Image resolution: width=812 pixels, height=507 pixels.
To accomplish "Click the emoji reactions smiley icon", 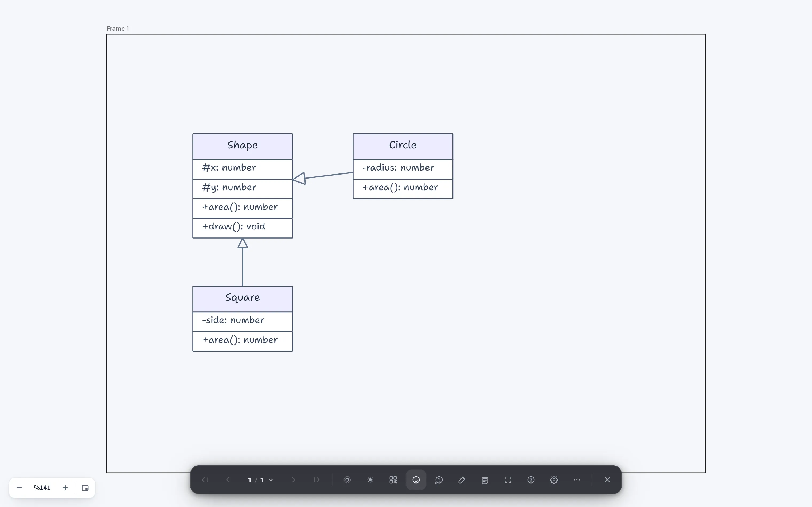I will (x=416, y=480).
